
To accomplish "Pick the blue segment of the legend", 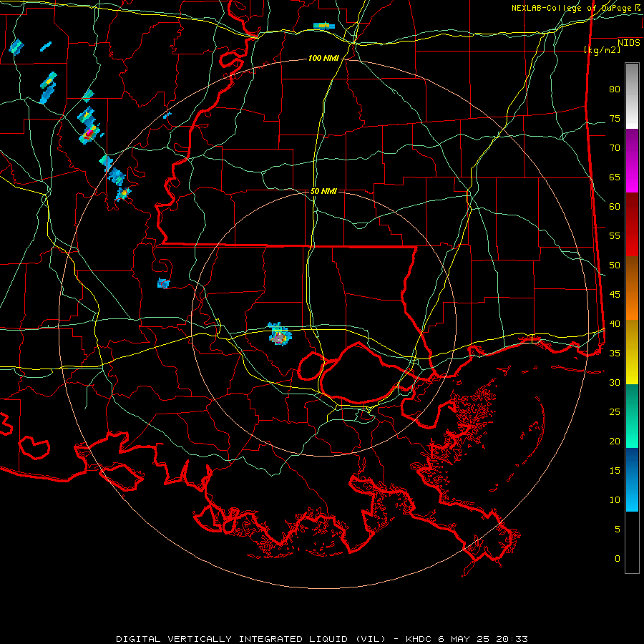I will (x=632, y=479).
